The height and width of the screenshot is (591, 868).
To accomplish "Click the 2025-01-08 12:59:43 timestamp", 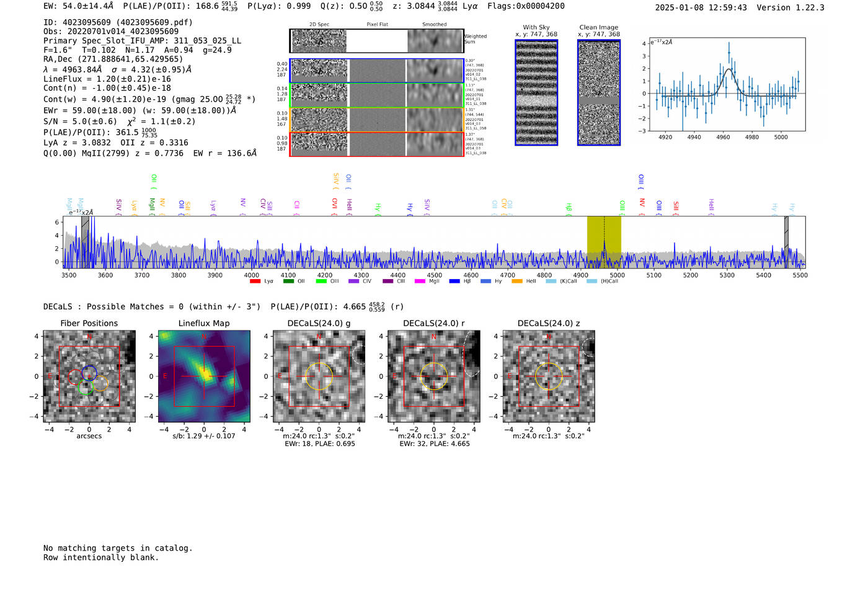I will [701, 8].
